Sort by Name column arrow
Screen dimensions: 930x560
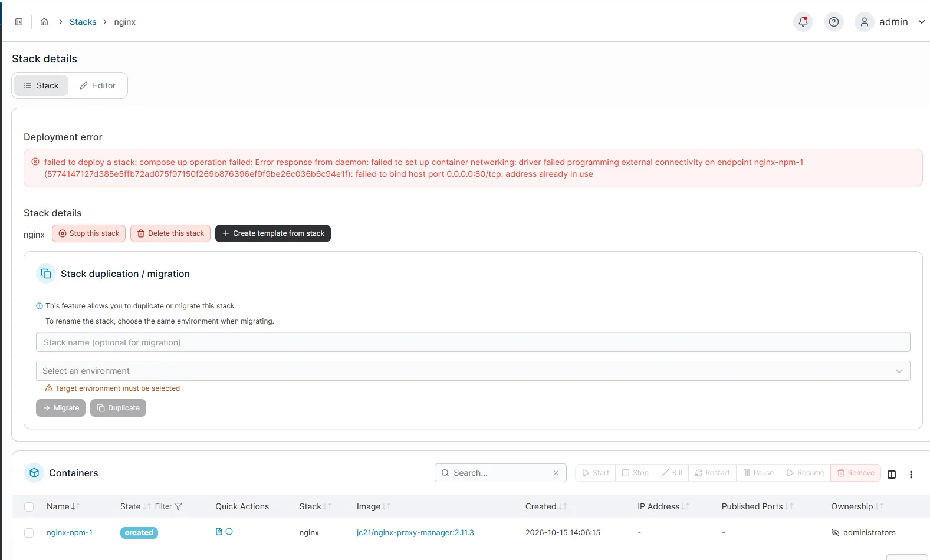(75, 506)
